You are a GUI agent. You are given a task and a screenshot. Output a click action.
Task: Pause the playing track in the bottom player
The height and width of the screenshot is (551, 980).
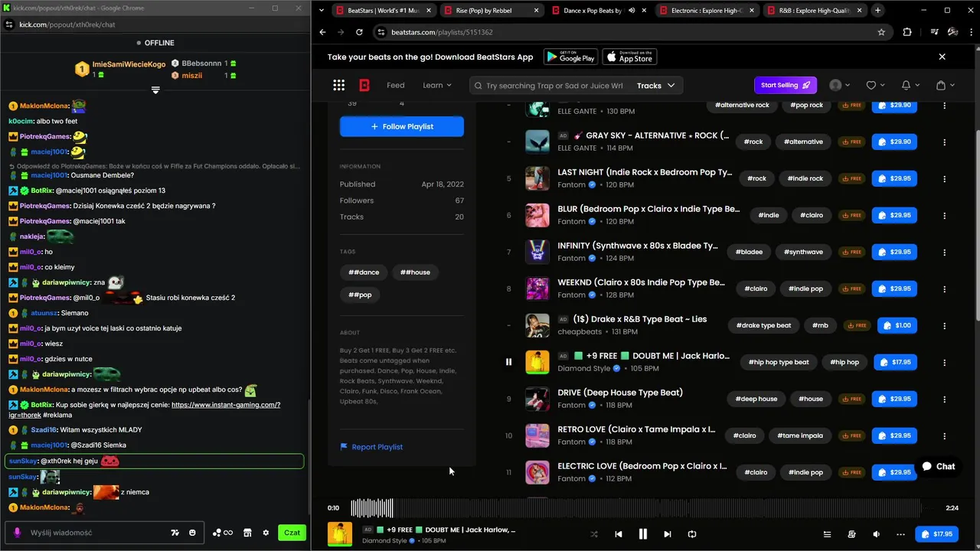pos(643,534)
